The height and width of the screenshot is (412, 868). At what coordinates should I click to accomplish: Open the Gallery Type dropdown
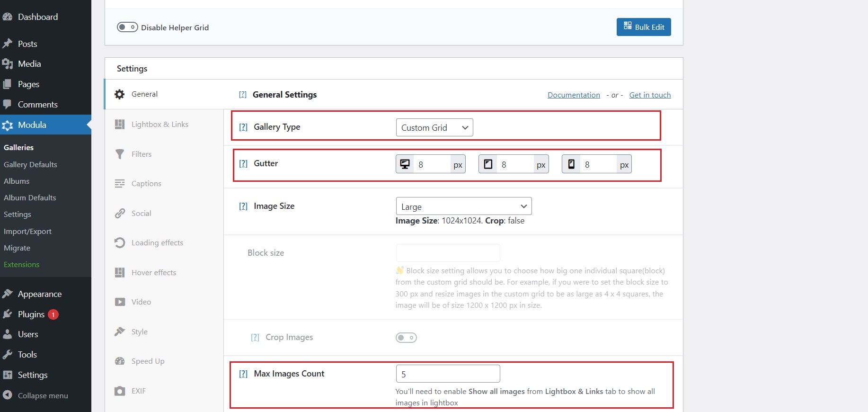point(434,127)
